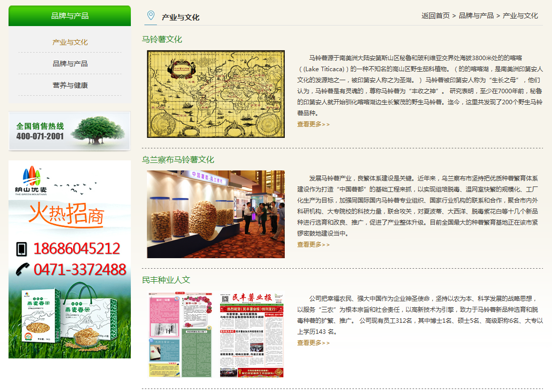This screenshot has height=392, width=552.
Task: Click 查看更多 under 乌兰察布马铃薯文化
Action: [x=310, y=245]
